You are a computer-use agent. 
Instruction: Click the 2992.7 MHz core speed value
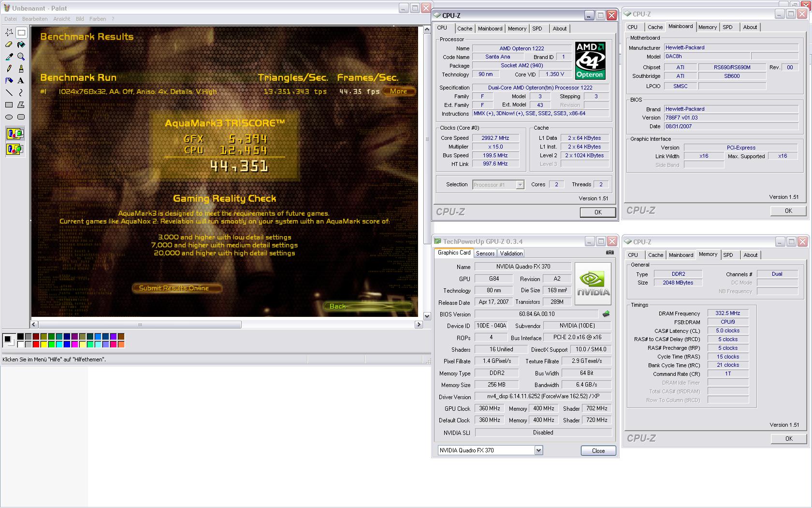point(495,138)
